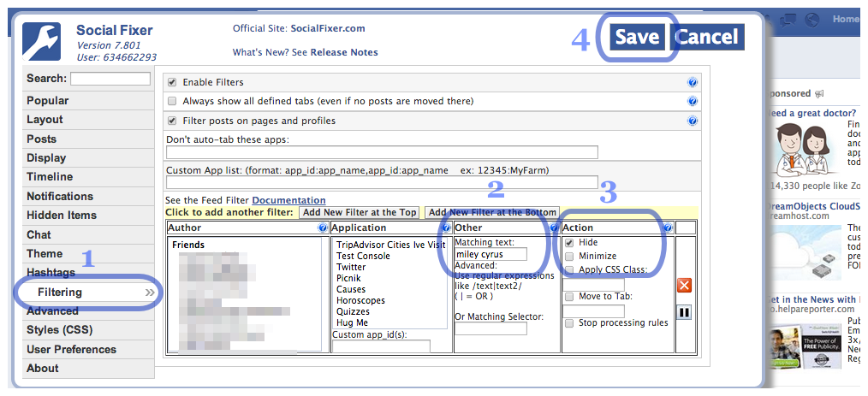Click the Matching text field with miley cyrus
The width and height of the screenshot is (868, 396).
point(491,254)
